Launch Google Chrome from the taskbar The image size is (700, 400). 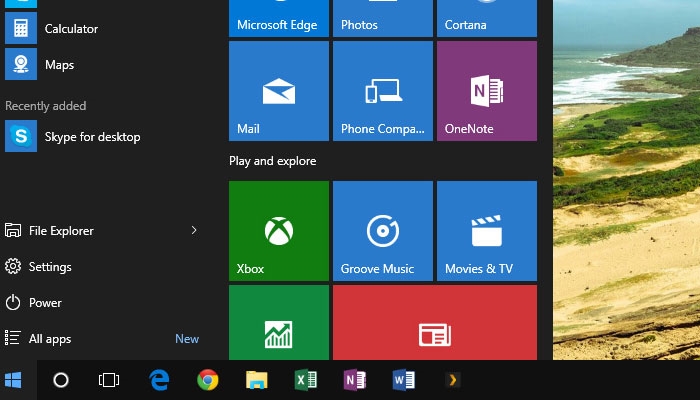click(x=208, y=380)
